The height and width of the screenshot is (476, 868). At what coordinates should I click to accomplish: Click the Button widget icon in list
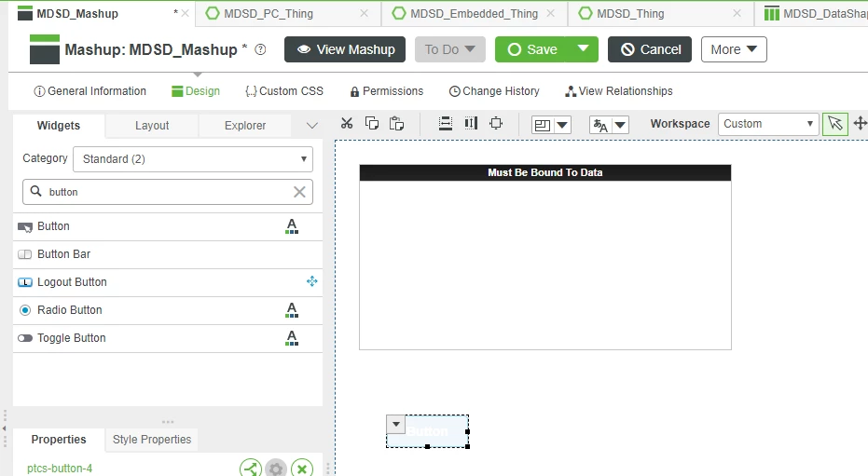(x=25, y=226)
